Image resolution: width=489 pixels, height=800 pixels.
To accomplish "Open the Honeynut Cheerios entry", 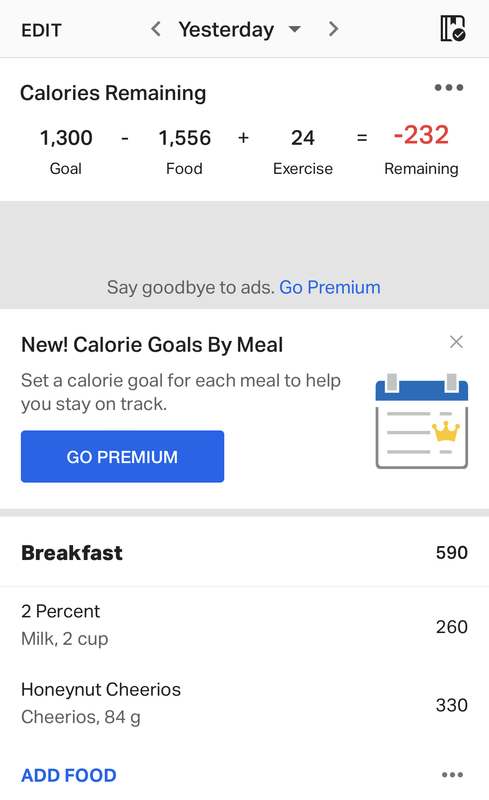I will pyautogui.click(x=244, y=704).
